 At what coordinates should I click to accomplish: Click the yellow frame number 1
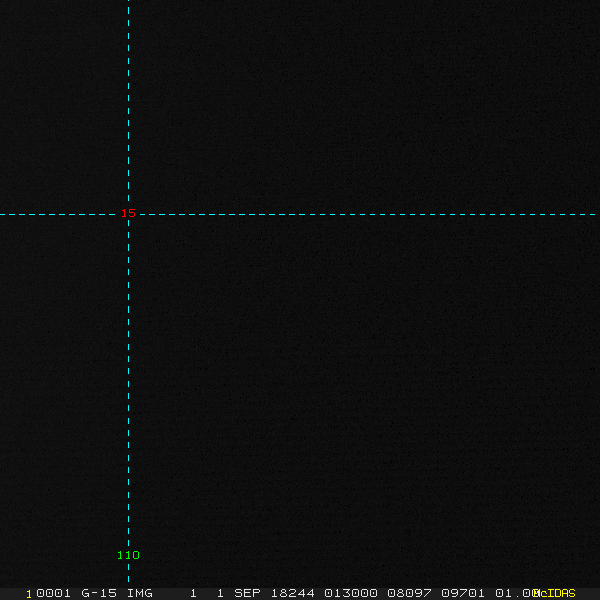click(x=29, y=594)
